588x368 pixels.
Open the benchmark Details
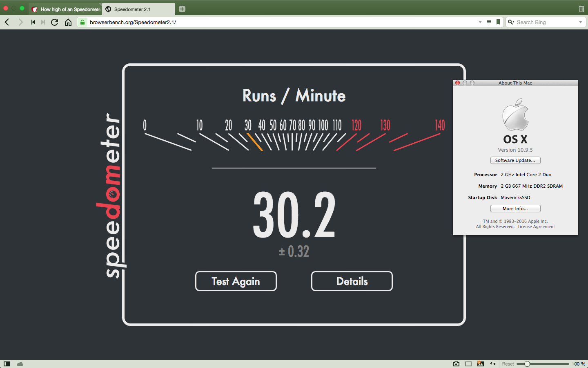(352, 281)
